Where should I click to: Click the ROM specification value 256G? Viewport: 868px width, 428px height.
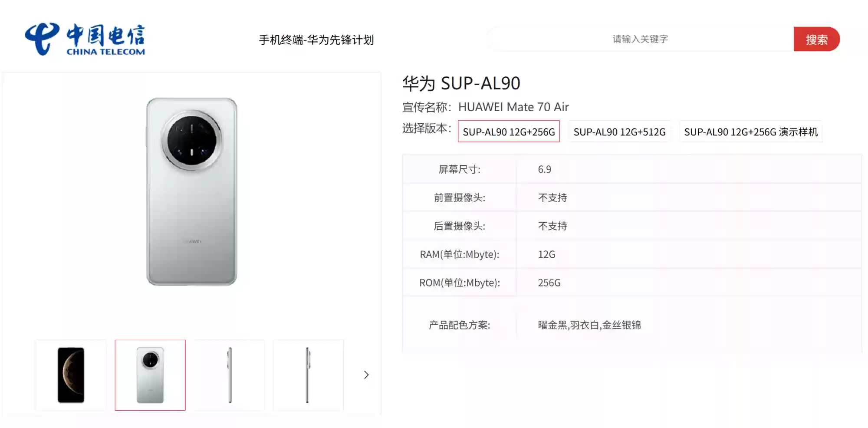pyautogui.click(x=549, y=283)
